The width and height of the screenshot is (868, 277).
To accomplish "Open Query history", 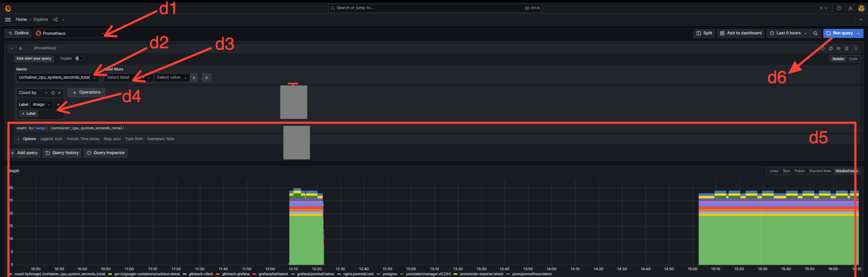I will [62, 153].
